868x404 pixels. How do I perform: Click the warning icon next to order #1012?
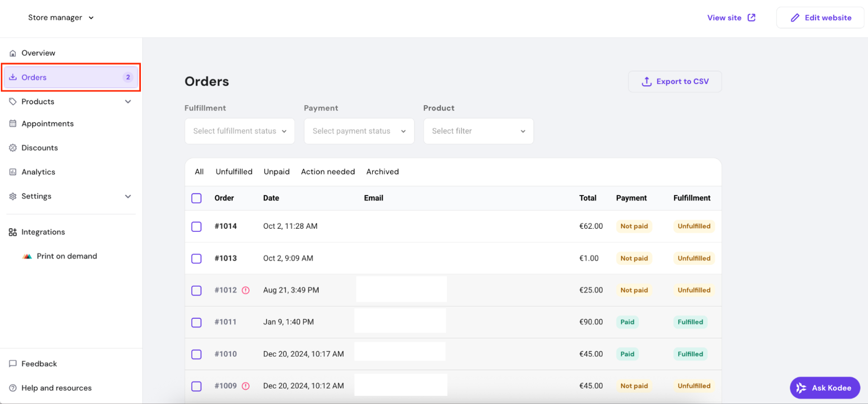(245, 290)
